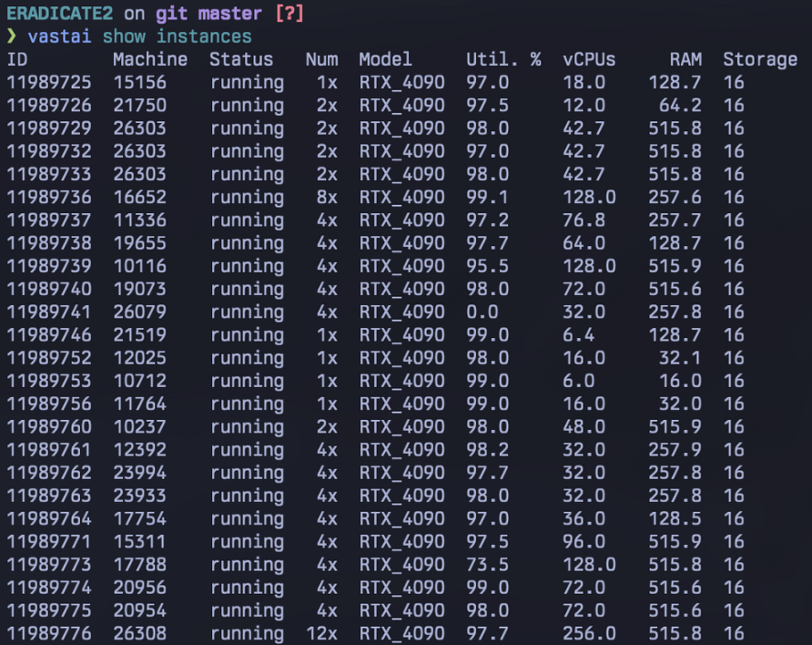This screenshot has height=645, width=812.
Task: Click machine number 12025
Action: 140,358
